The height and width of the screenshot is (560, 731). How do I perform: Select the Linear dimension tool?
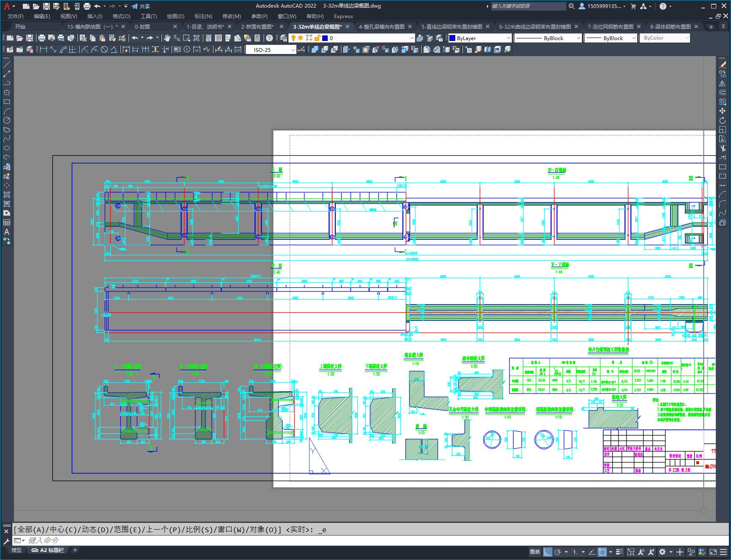43,50
